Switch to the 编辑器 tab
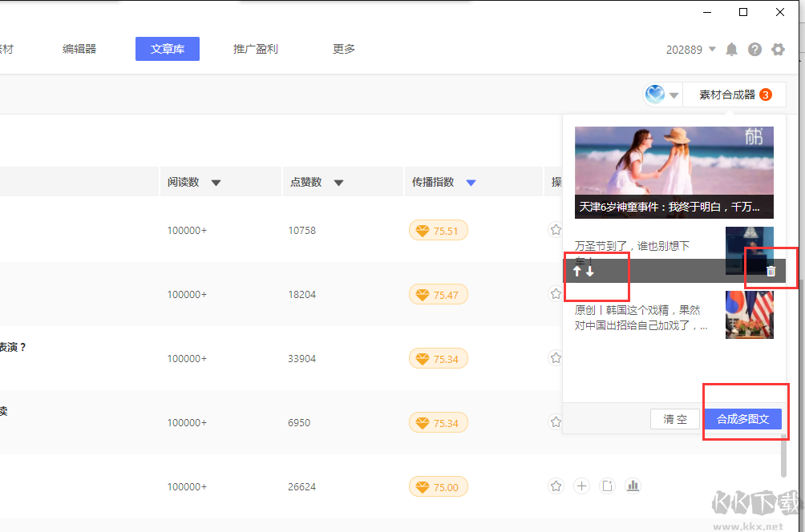 click(x=79, y=49)
